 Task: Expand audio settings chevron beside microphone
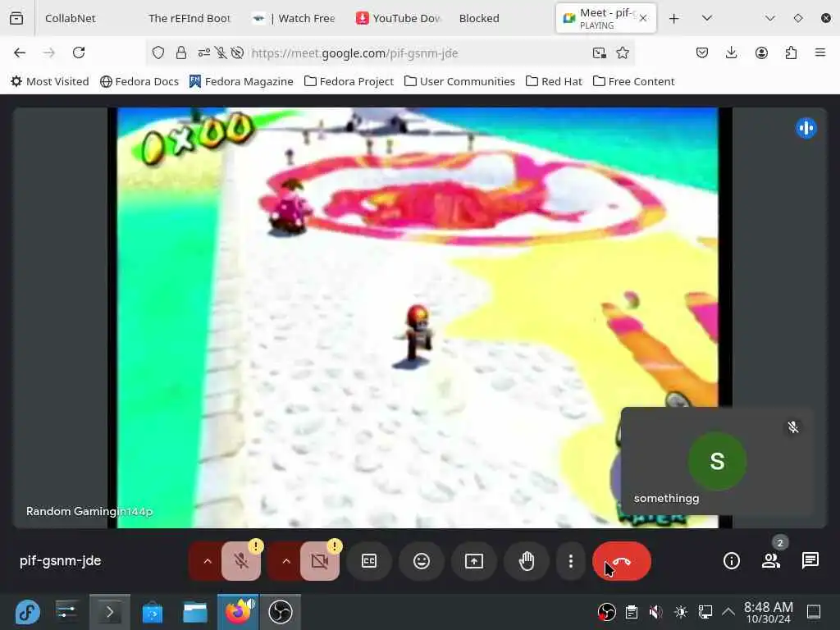(208, 561)
